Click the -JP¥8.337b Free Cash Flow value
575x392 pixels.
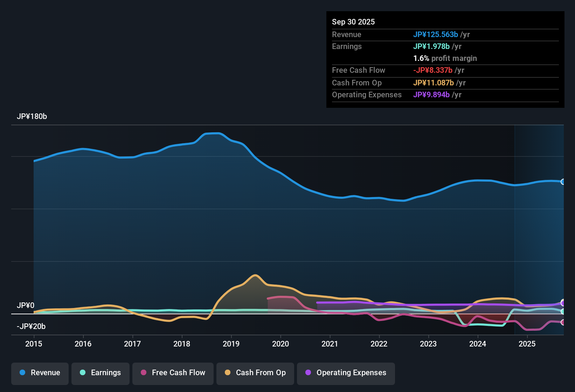(433, 70)
